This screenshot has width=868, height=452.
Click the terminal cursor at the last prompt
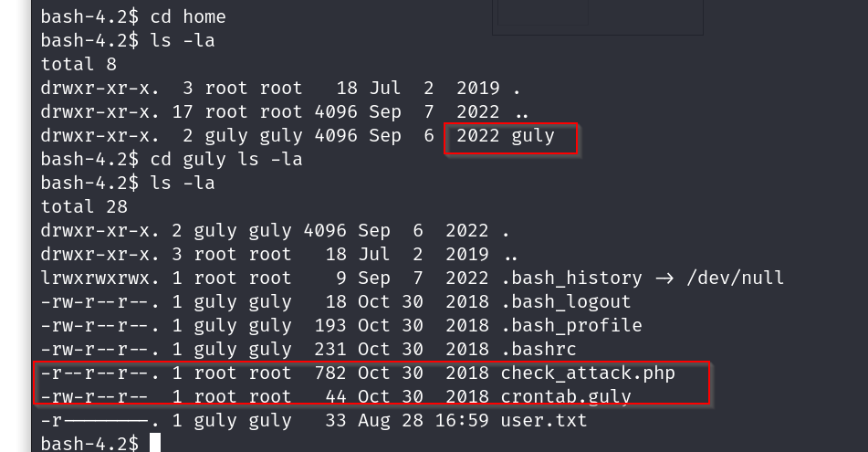(155, 444)
